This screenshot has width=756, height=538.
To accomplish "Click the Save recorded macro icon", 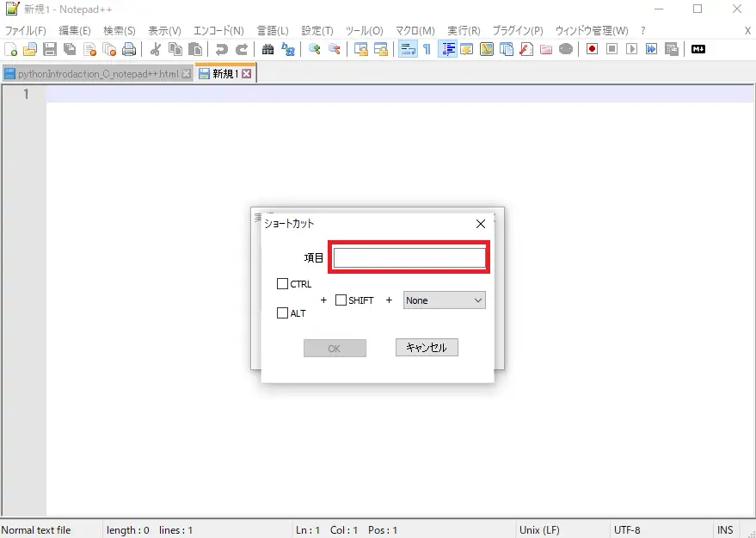I will (671, 49).
